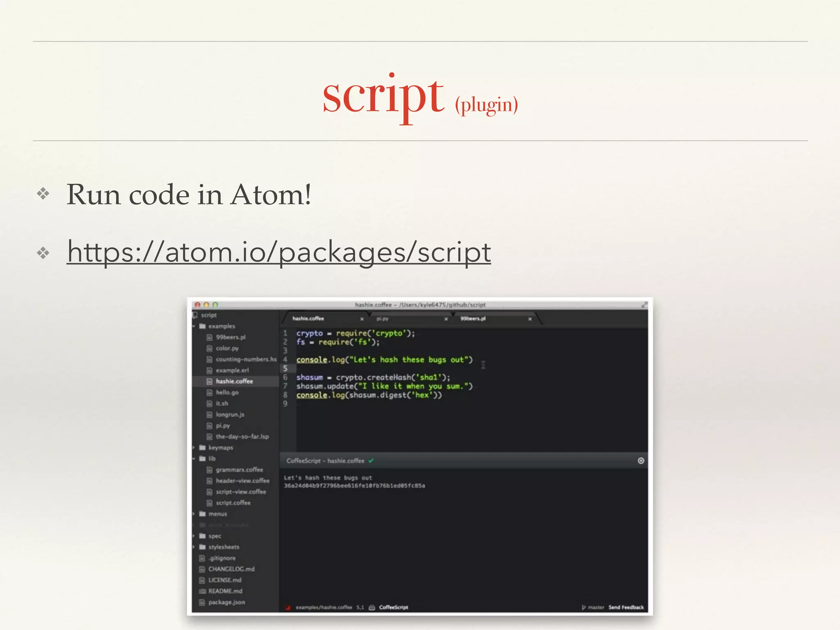
Task: Click the file icon next to .gitignore
Action: 202,558
